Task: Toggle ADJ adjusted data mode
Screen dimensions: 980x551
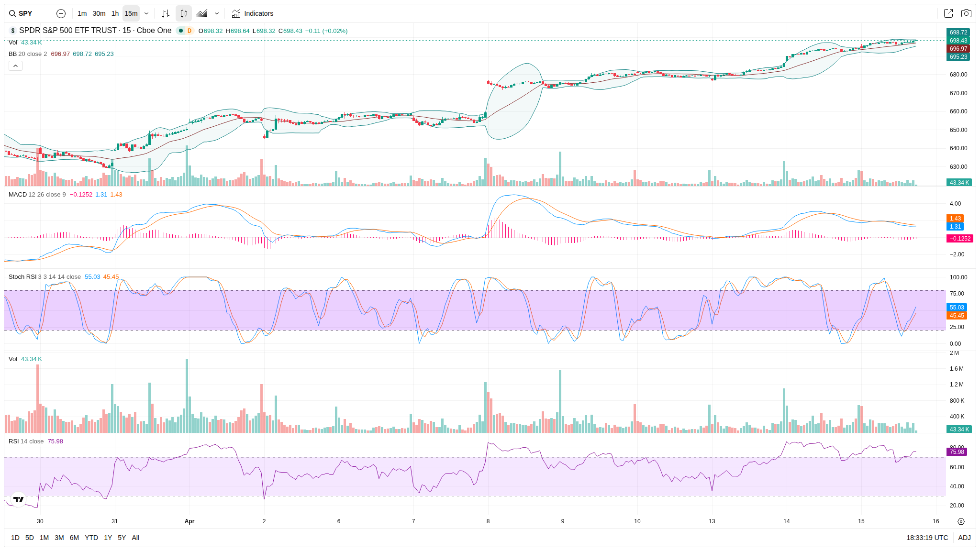Action: pyautogui.click(x=964, y=538)
